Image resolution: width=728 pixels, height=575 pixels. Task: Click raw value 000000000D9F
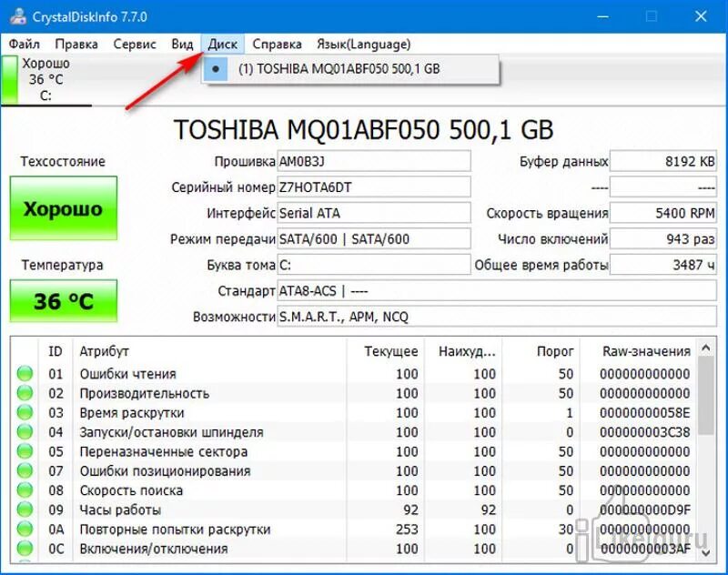(x=644, y=509)
